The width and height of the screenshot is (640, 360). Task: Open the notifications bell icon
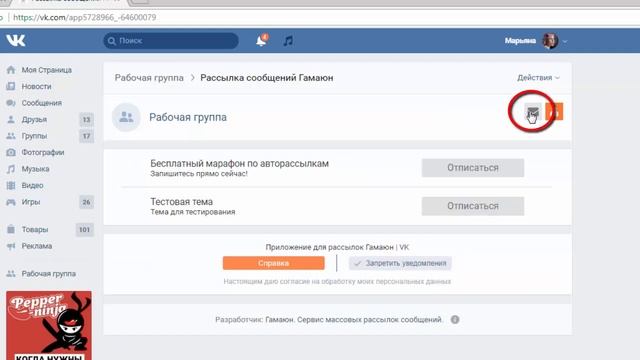(x=261, y=40)
